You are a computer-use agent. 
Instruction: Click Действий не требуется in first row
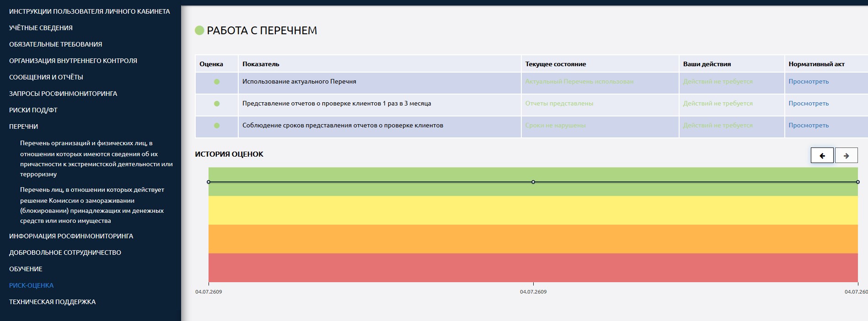[718, 82]
